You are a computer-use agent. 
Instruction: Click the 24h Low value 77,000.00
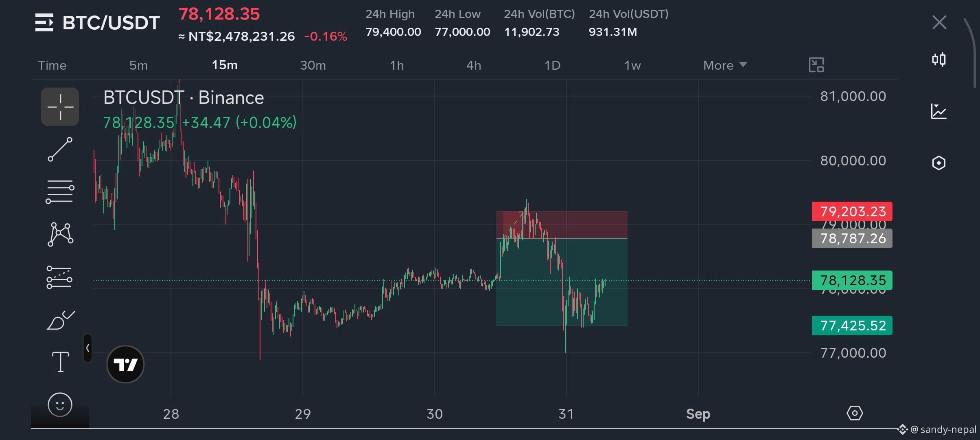pos(462,32)
